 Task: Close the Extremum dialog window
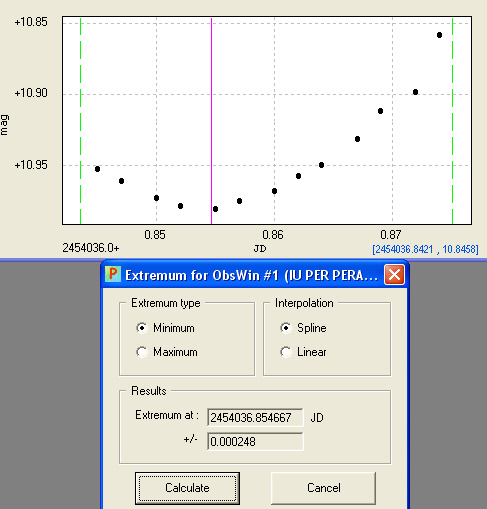click(x=394, y=275)
